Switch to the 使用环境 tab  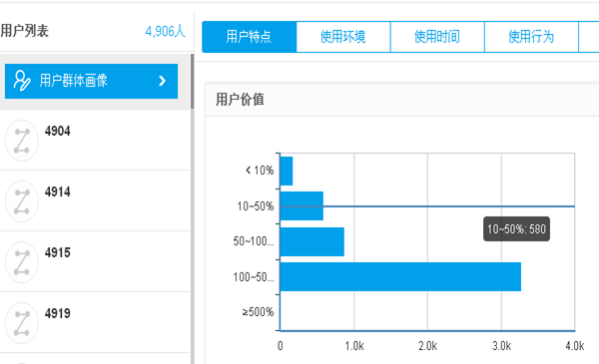(343, 37)
